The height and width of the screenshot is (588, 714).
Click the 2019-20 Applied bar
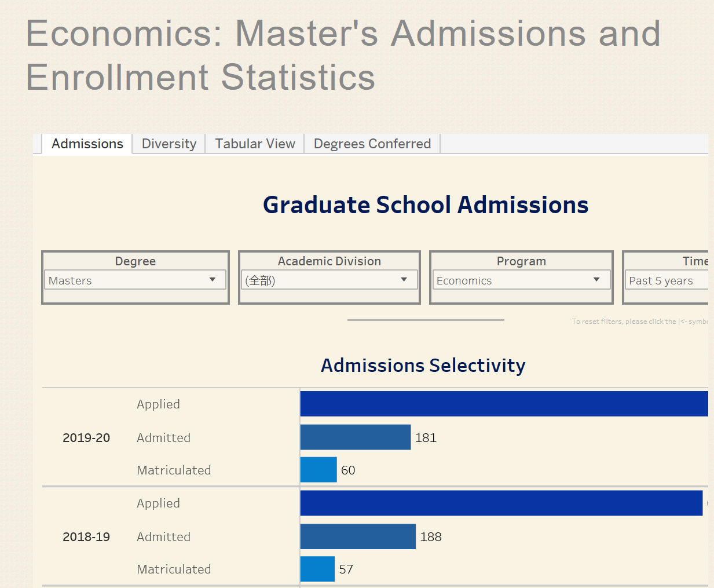pyautogui.click(x=504, y=404)
